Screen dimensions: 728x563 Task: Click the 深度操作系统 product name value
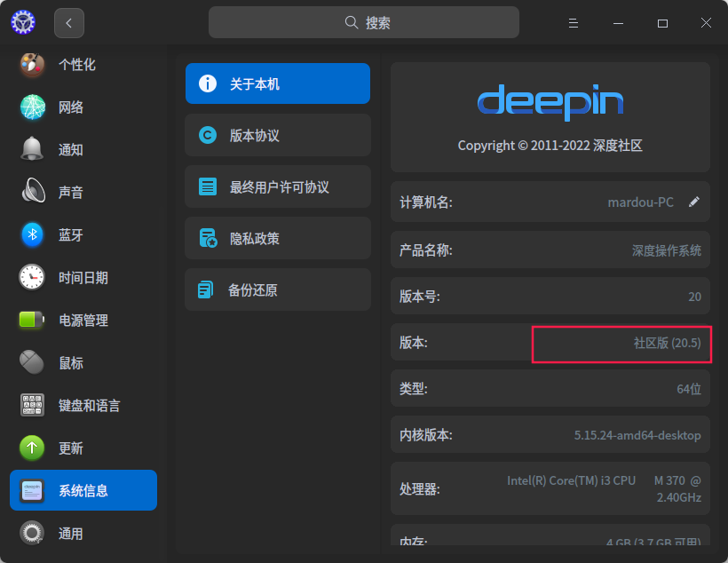click(x=666, y=250)
